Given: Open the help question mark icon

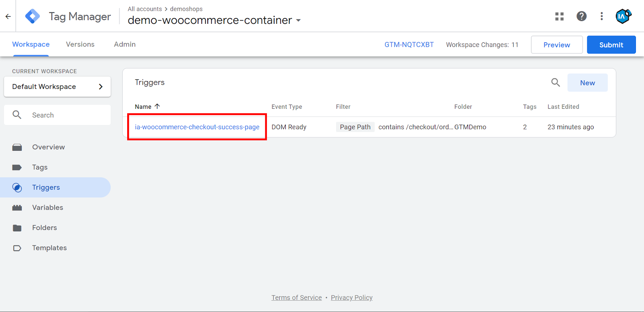Looking at the screenshot, I should 581,17.
